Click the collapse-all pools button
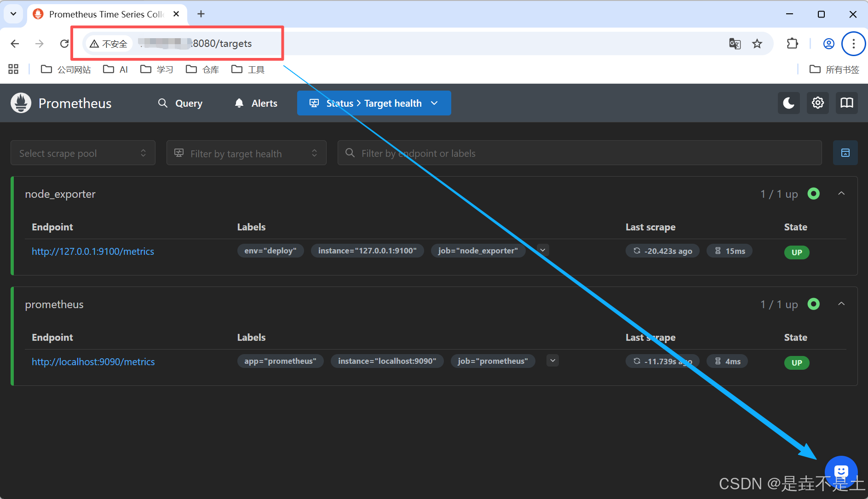This screenshot has height=499, width=868. tap(845, 153)
